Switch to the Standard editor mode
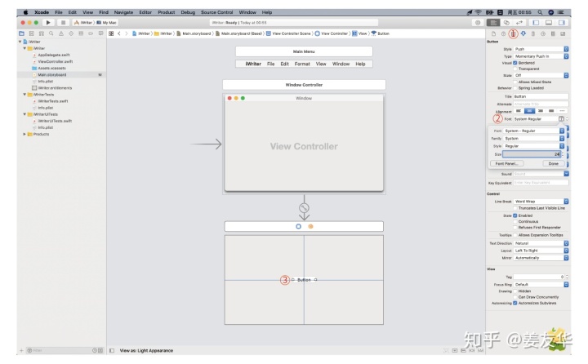 tap(493, 23)
